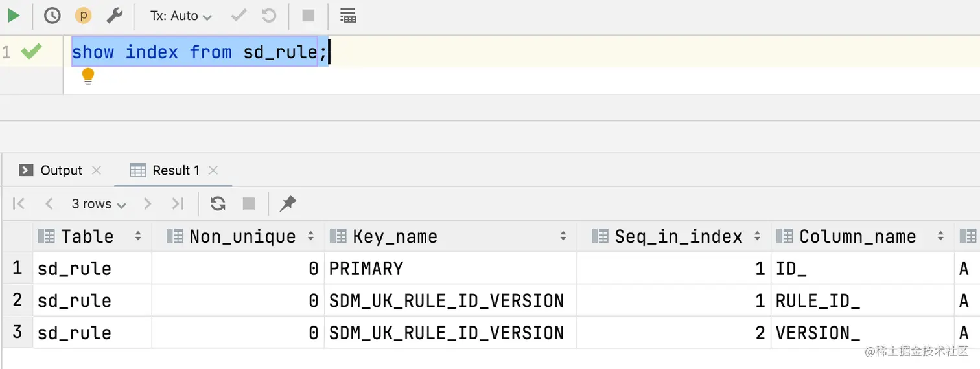Sort by Key_name column arrows
Screen dimensions: 980x369
coord(563,236)
